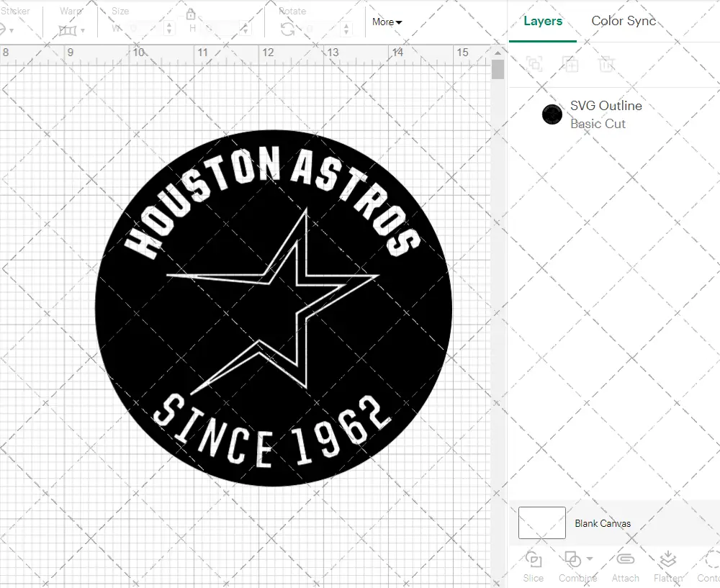
Task: Open the black layer color swatch
Action: (552, 114)
